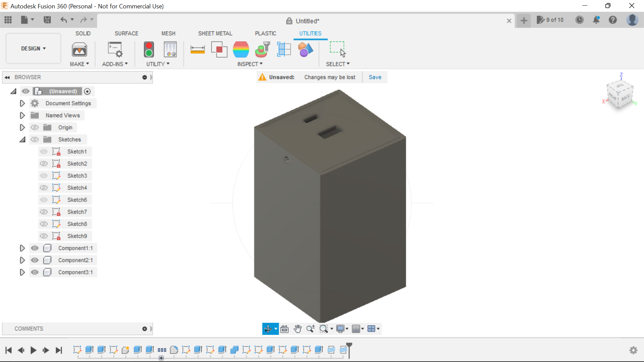Expand the Named Views folder

point(22,115)
